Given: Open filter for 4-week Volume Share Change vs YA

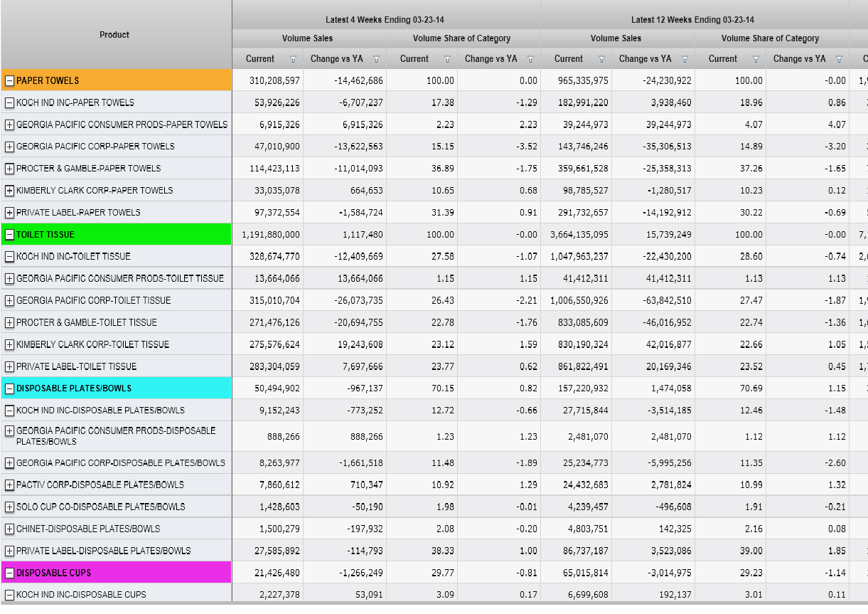Looking at the screenshot, I should (x=530, y=59).
